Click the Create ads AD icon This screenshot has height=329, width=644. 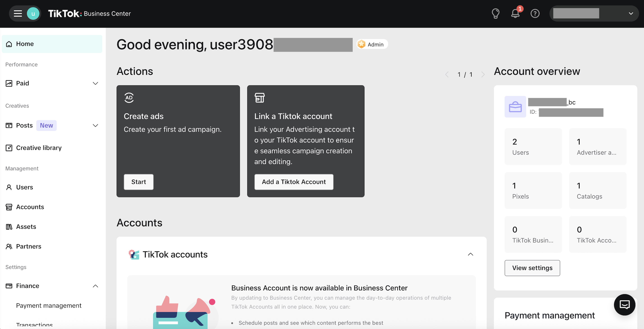129,98
